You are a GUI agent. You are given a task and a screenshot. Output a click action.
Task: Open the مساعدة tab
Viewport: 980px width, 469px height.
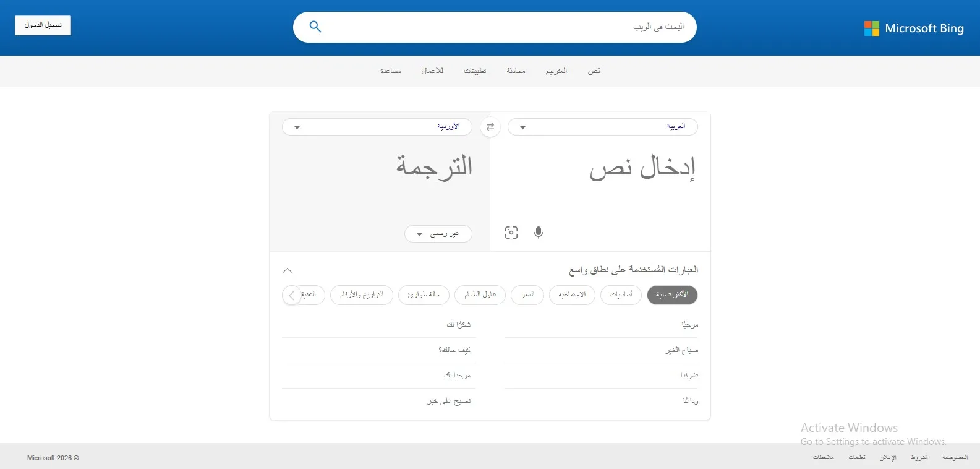(x=391, y=71)
